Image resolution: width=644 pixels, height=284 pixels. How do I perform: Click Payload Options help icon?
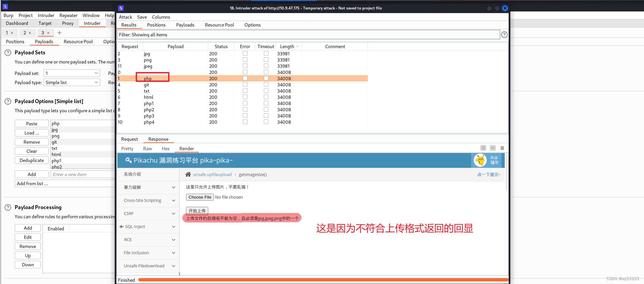pos(8,101)
